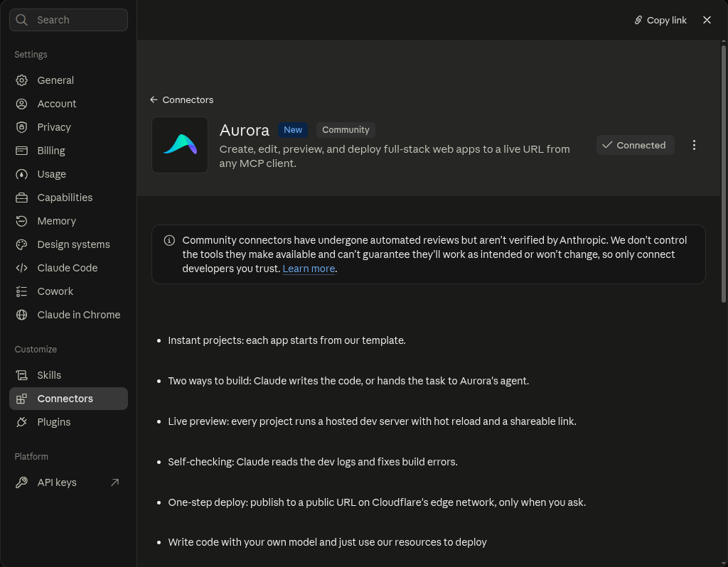Click the Memory history icon
Image resolution: width=728 pixels, height=567 pixels.
(x=21, y=221)
